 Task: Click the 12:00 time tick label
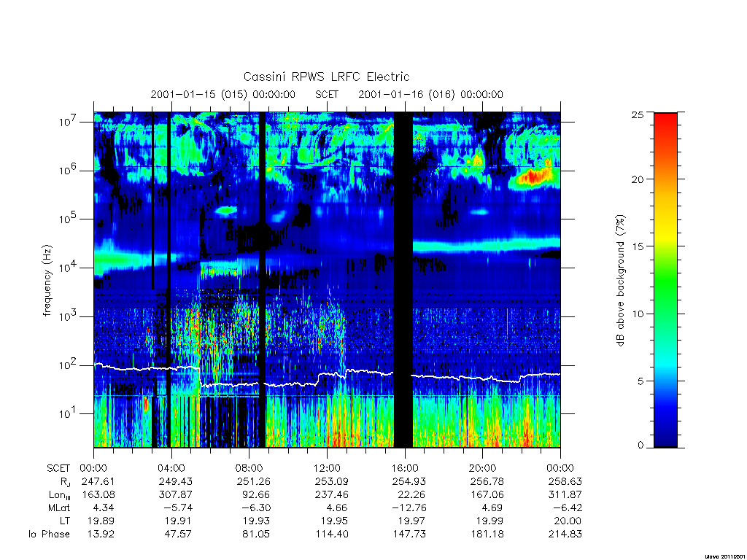328,468
